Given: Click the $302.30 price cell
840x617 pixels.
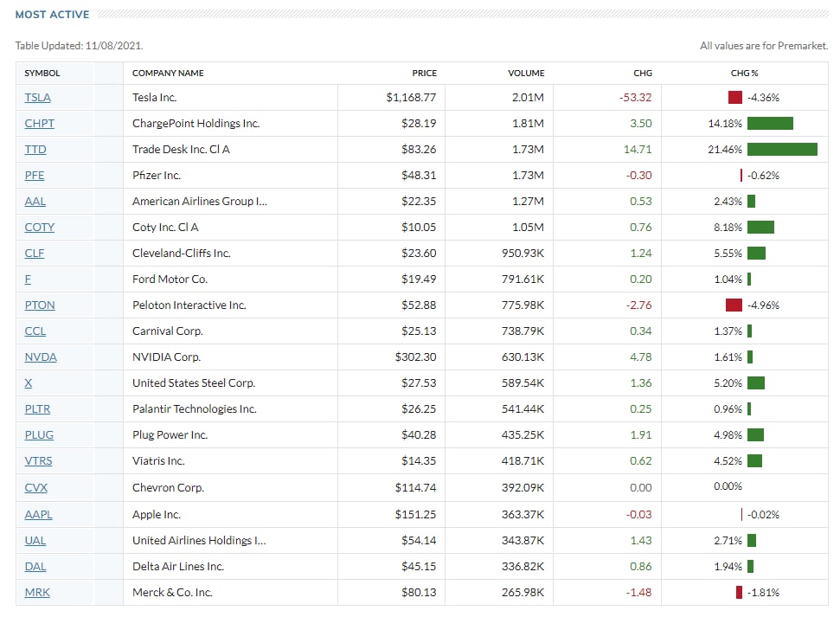Looking at the screenshot, I should [416, 357].
